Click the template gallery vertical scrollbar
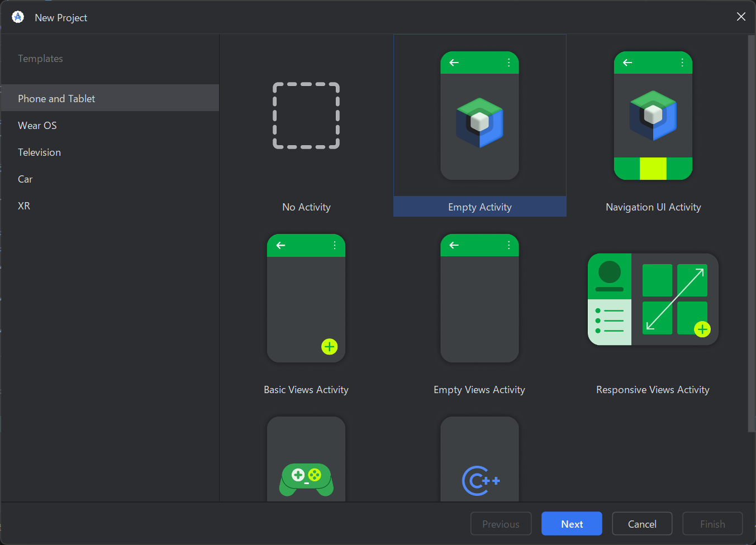 [x=751, y=233]
